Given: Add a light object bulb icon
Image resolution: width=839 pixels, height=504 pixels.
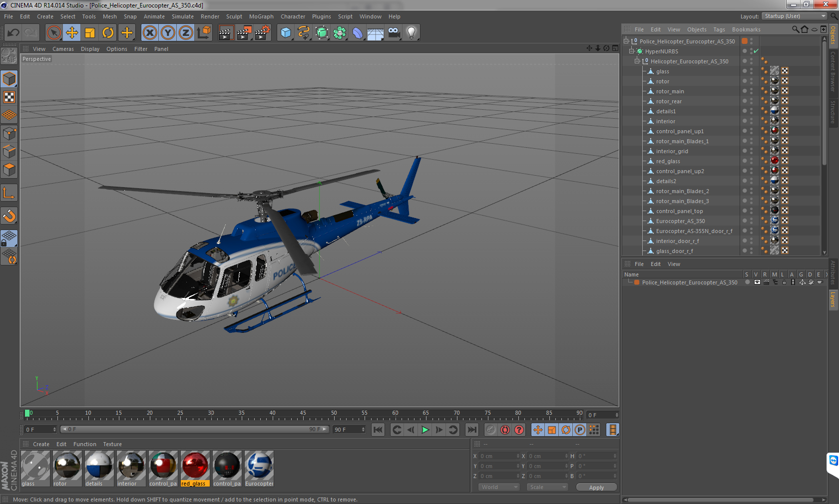Looking at the screenshot, I should pos(412,33).
